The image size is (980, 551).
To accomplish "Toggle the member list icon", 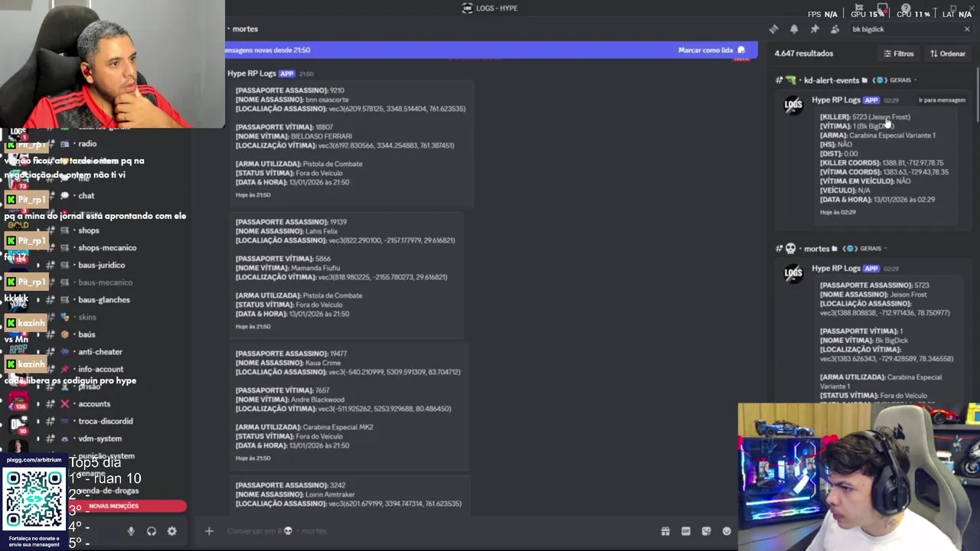I will [835, 29].
